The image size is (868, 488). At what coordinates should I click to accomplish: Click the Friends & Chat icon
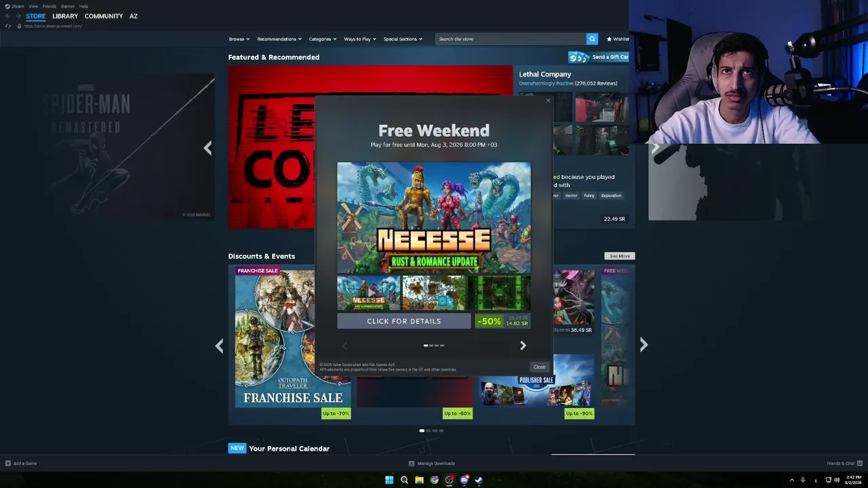(860, 464)
